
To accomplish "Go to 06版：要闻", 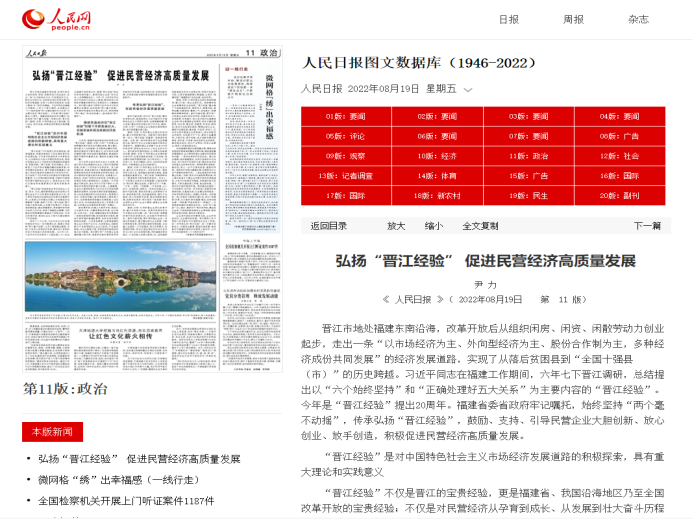I will [438, 137].
